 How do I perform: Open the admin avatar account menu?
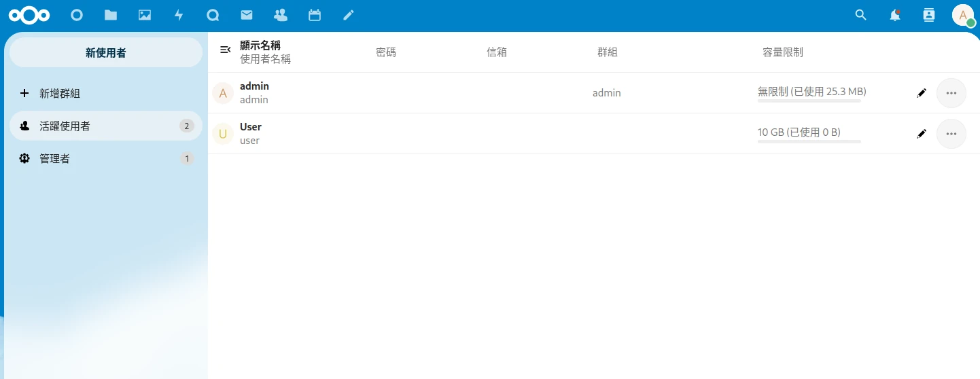(963, 15)
